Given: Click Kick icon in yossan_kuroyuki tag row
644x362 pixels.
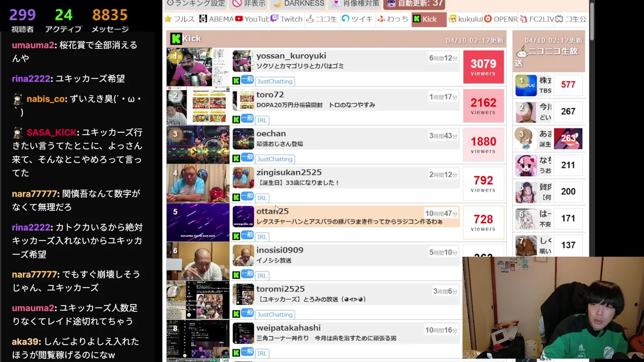Looking at the screenshot, I should point(236,81).
